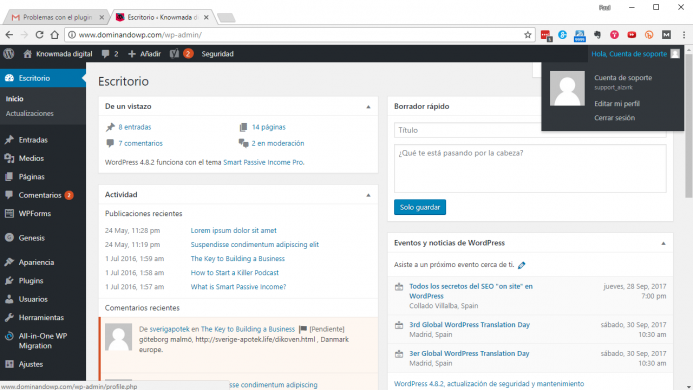Go back with the browser back arrow

point(9,34)
